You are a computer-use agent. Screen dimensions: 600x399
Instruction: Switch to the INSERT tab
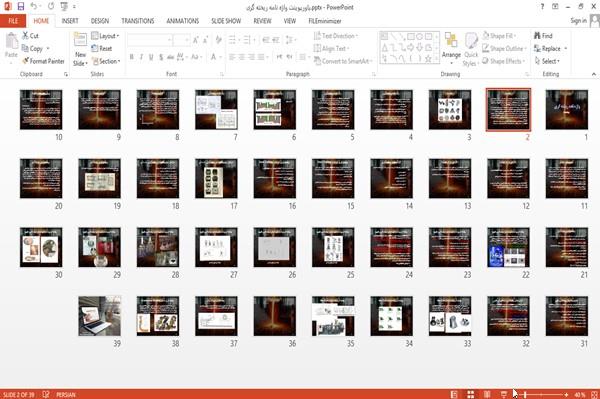coord(70,21)
